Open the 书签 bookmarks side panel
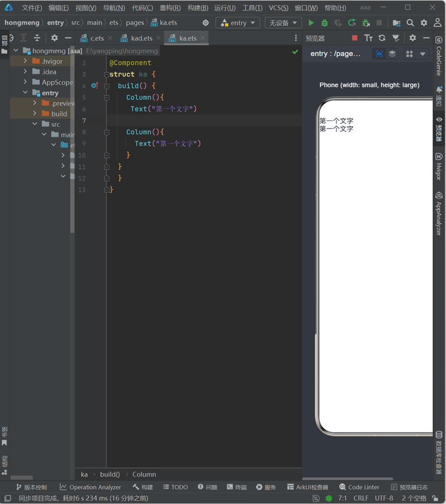 [4, 436]
